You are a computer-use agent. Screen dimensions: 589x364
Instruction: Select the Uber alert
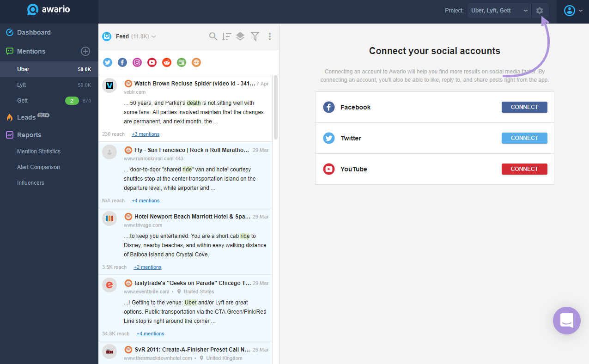[49, 69]
